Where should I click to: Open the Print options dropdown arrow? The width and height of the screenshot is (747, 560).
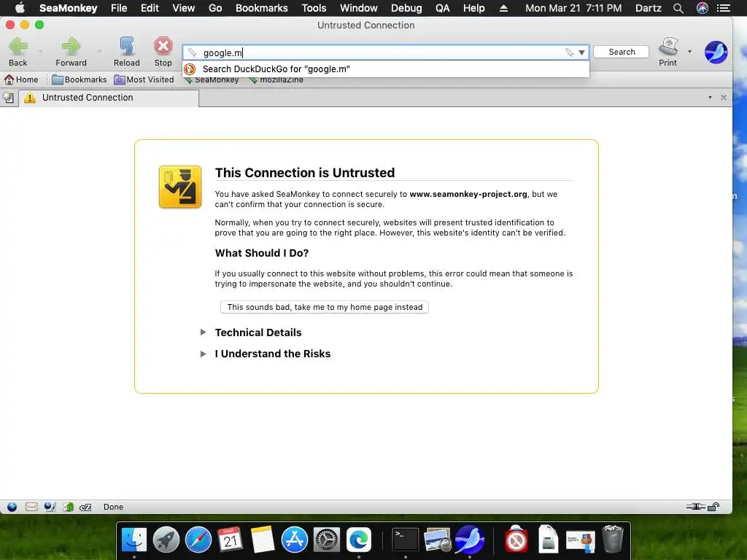[x=689, y=52]
